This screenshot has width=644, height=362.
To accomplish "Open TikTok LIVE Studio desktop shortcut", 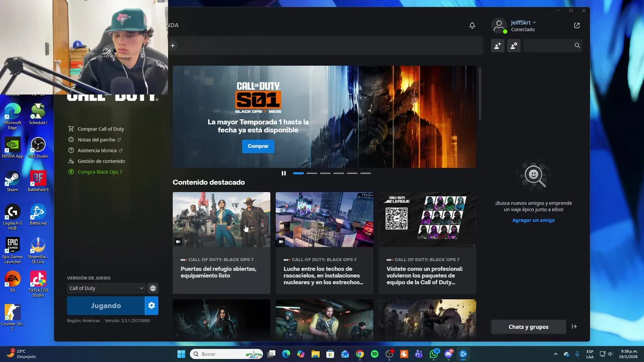I will pyautogui.click(x=38, y=285).
